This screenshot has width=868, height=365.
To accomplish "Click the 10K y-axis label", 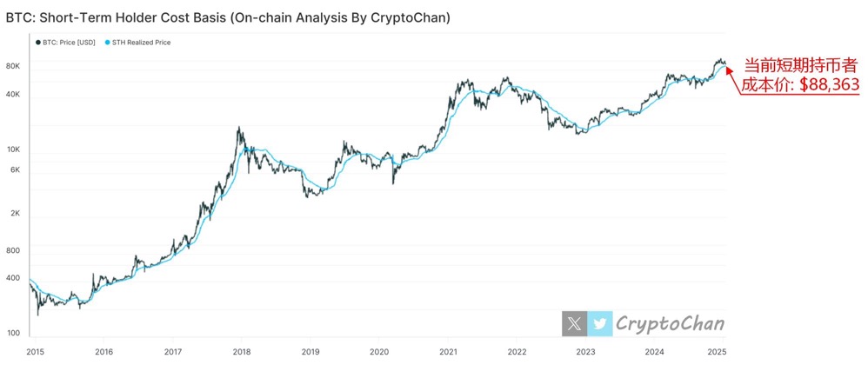I will tap(12, 149).
